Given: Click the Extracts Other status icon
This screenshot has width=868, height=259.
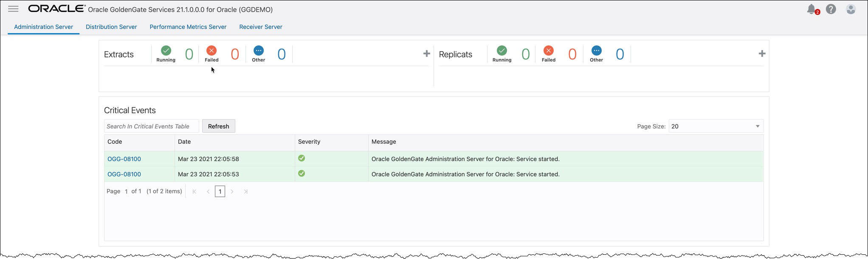Looking at the screenshot, I should click(x=259, y=50).
